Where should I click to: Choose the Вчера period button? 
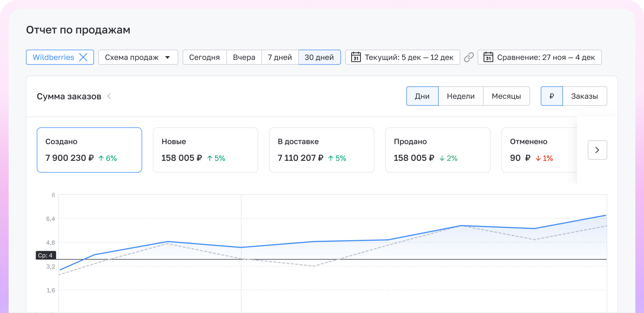coord(244,57)
